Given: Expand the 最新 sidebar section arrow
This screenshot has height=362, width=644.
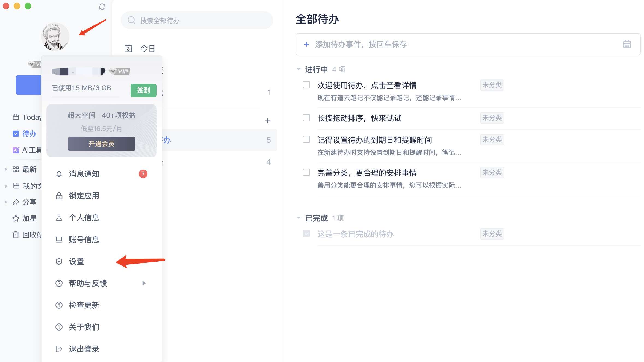Looking at the screenshot, I should coord(6,169).
